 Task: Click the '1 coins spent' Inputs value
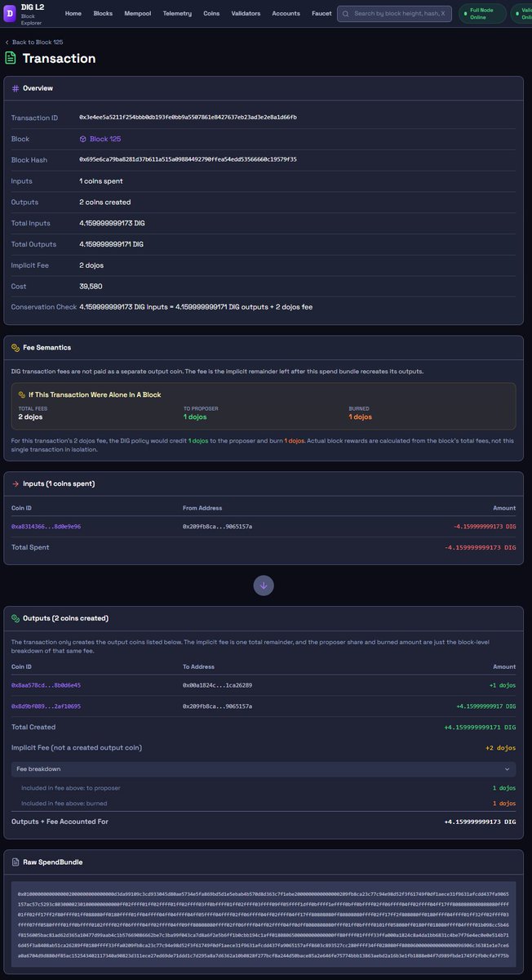[x=102, y=181]
